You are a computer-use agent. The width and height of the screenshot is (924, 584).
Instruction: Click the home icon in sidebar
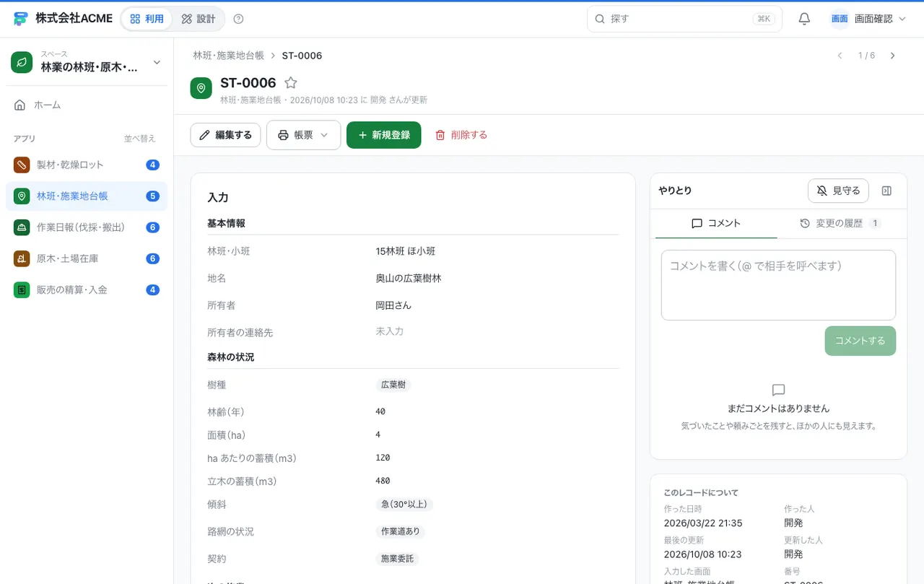click(20, 105)
